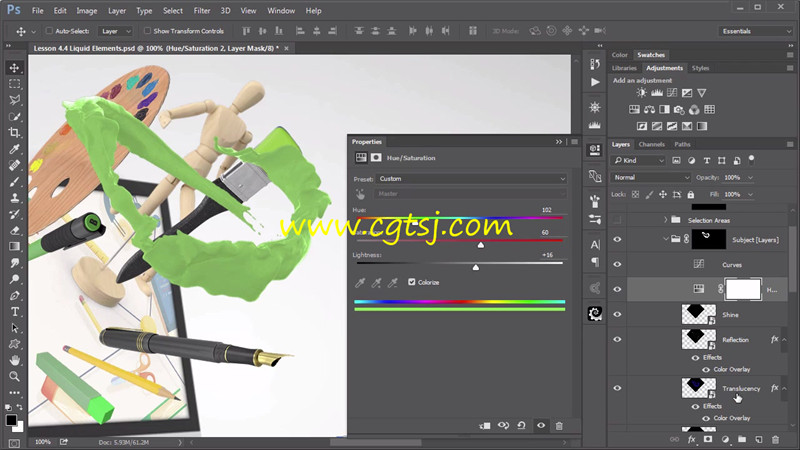Clip adjustment to layer in Properties
The width and height of the screenshot is (800, 450).
point(485,426)
